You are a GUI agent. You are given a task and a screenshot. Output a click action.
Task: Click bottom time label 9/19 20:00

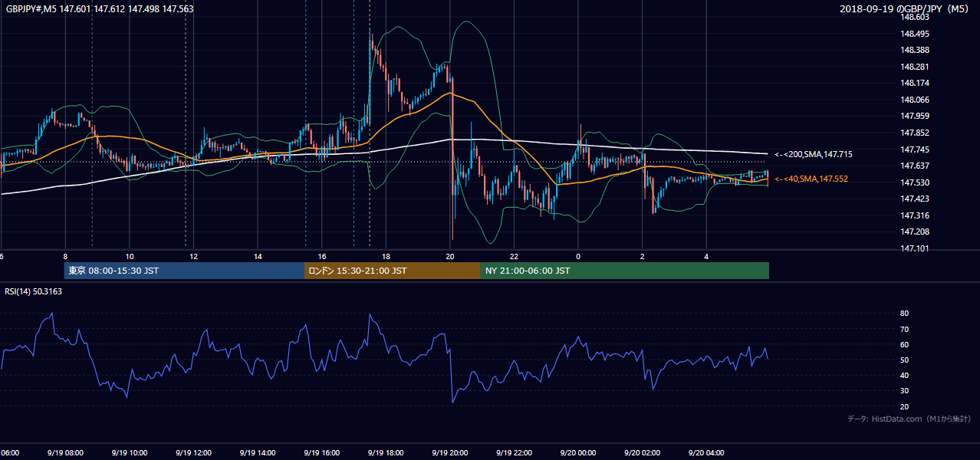(450, 452)
